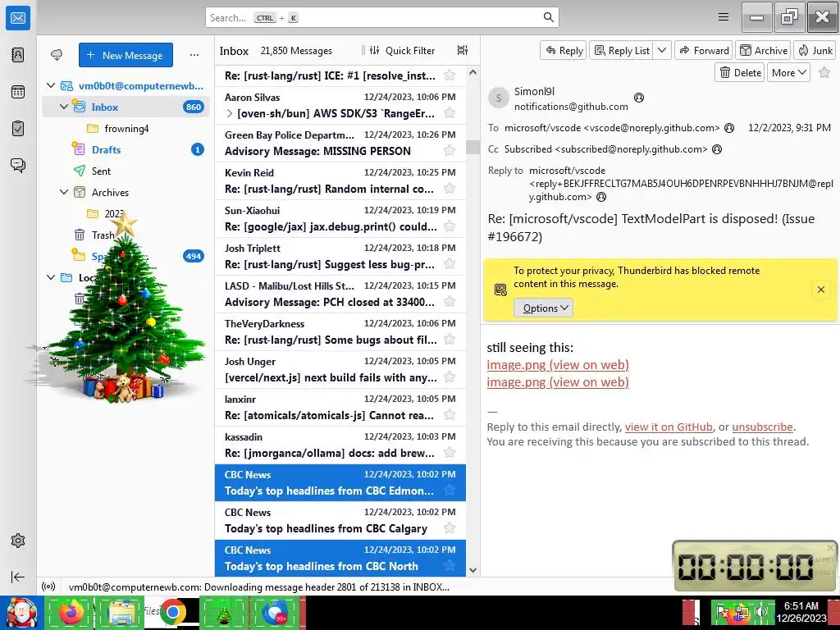Star the Josh Triplett message
Screen dimensions: 840x630
(x=450, y=264)
